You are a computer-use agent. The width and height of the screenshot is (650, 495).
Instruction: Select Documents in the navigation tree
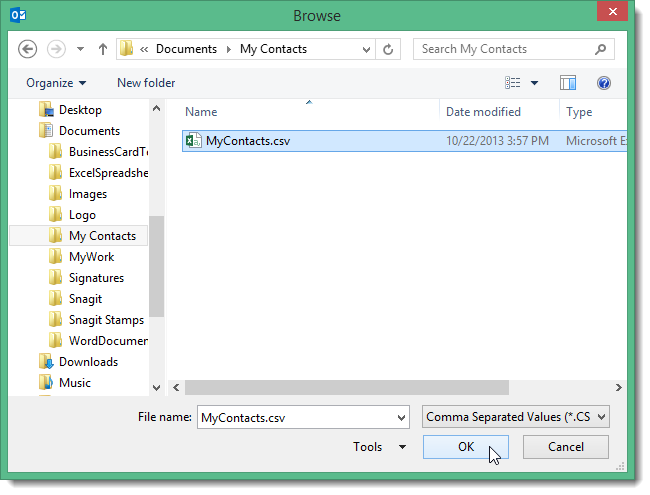coord(89,131)
